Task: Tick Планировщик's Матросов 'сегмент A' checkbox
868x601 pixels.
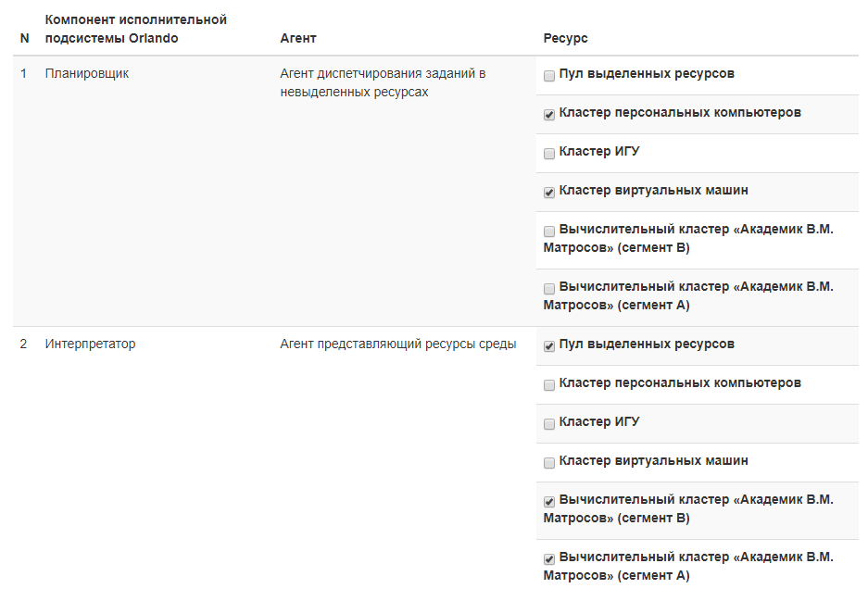Action: [549, 289]
